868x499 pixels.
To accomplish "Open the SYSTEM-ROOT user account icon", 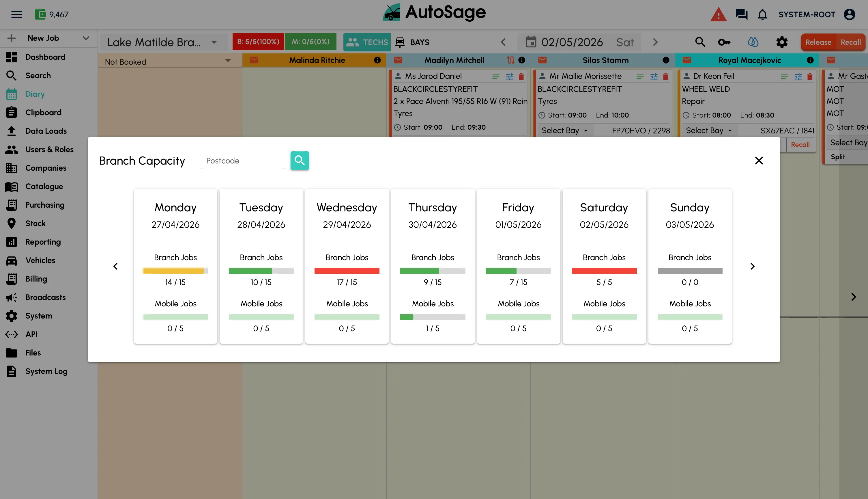I will [x=850, y=14].
